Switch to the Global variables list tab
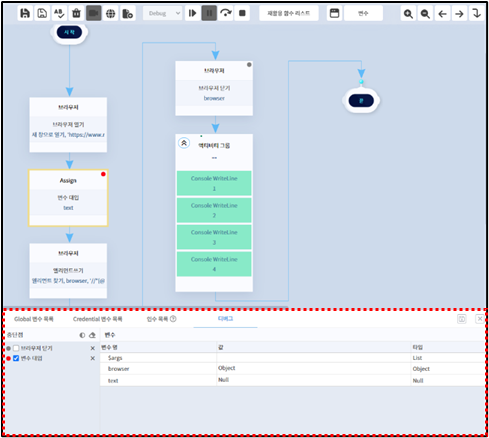 (34, 319)
